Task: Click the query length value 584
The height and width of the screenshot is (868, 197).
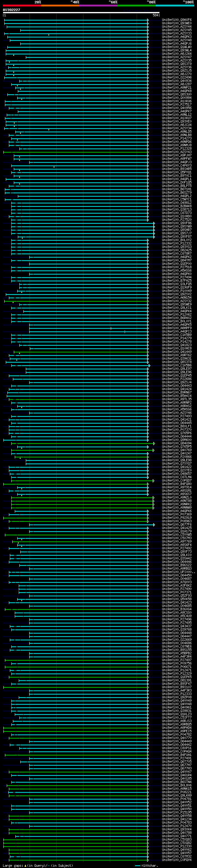Action: (x=155, y=15)
